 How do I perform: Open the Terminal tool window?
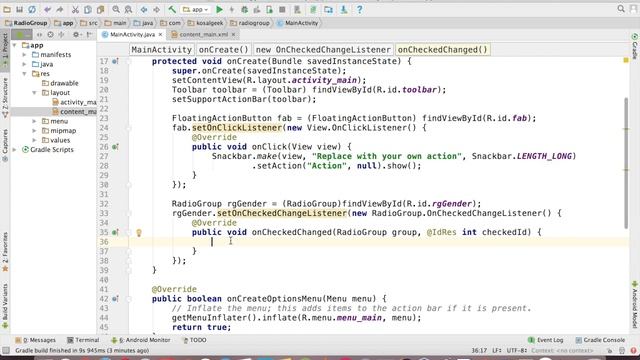point(83,340)
